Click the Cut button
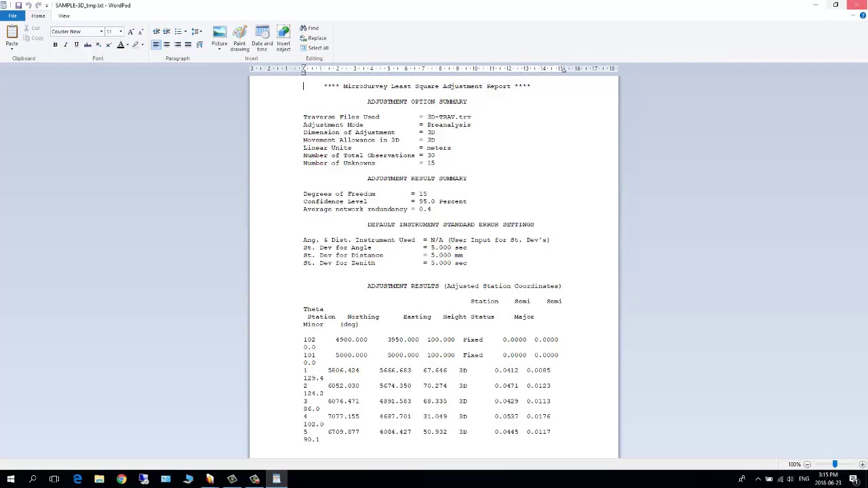The width and height of the screenshot is (868, 488). pos(32,28)
